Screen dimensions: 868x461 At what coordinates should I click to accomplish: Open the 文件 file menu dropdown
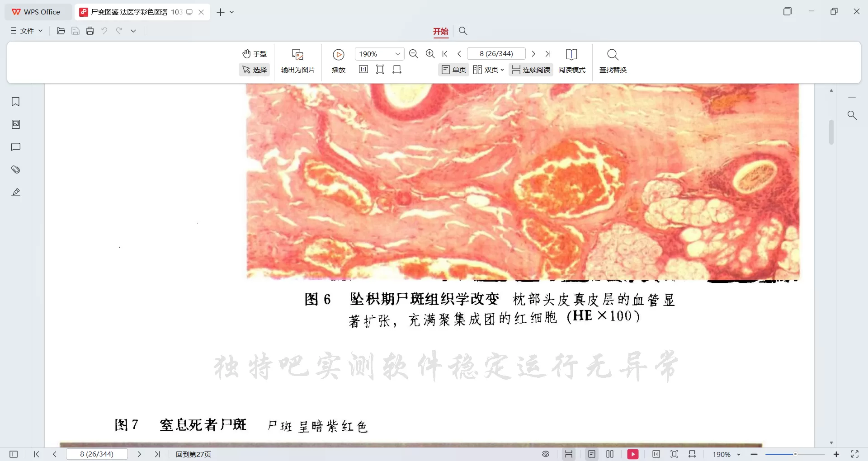27,31
